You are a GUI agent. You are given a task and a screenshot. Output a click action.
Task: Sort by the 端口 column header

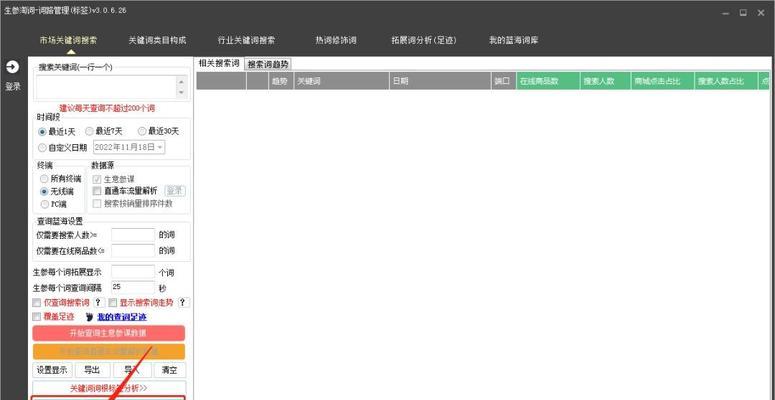pos(504,81)
